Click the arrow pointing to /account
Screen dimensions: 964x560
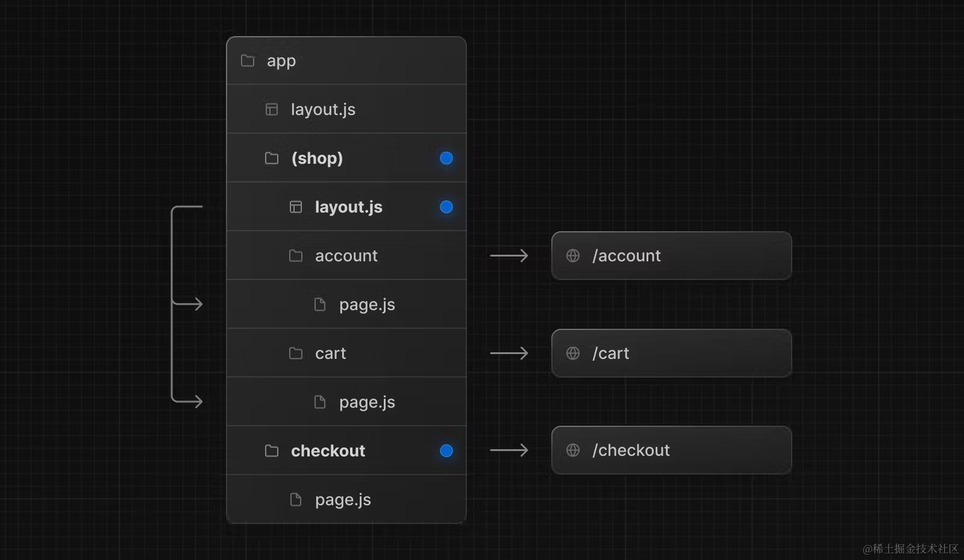pyautogui.click(x=509, y=256)
